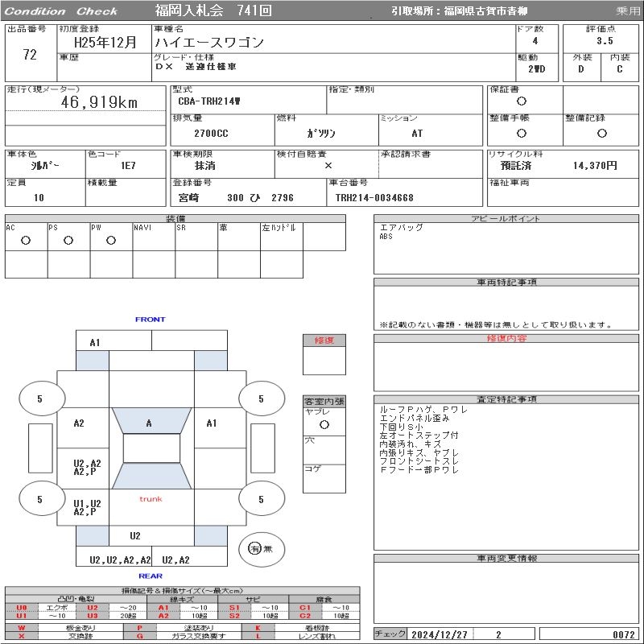
Task: Click the note 左オートステップ付
Action: coord(419,436)
